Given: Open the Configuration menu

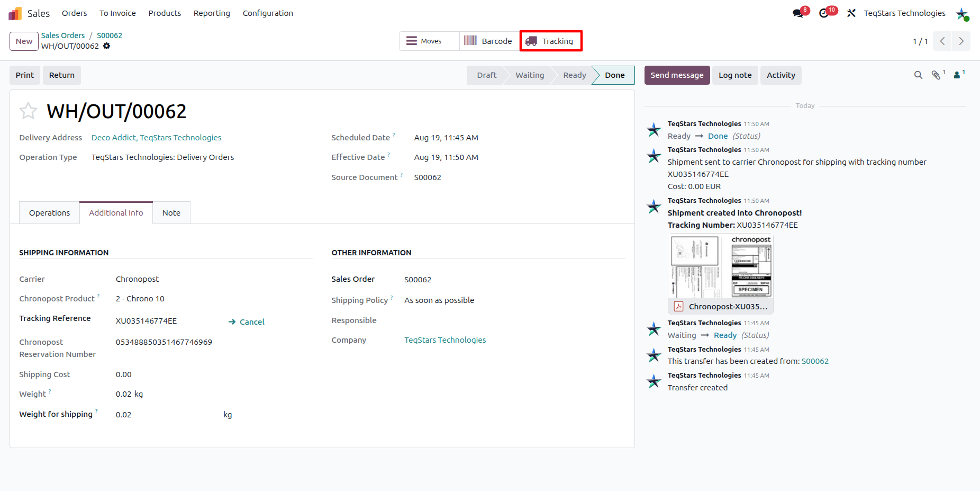Looking at the screenshot, I should 268,13.
